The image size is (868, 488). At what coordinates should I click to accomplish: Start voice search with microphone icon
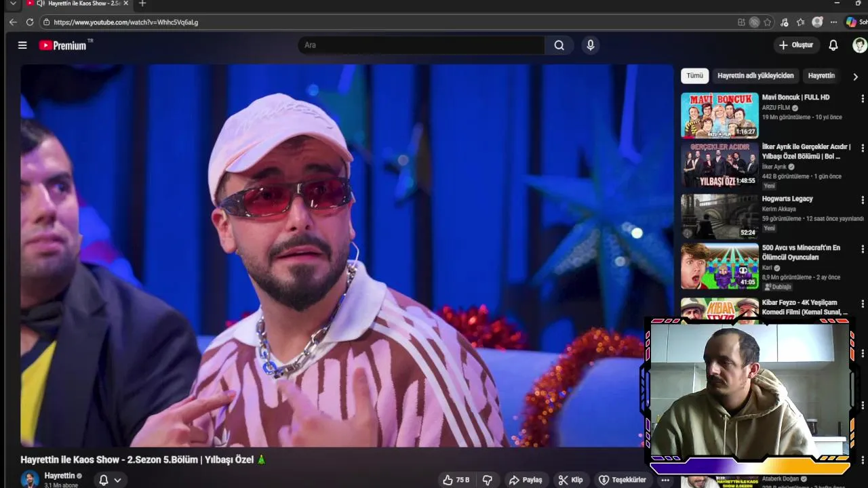coord(591,45)
